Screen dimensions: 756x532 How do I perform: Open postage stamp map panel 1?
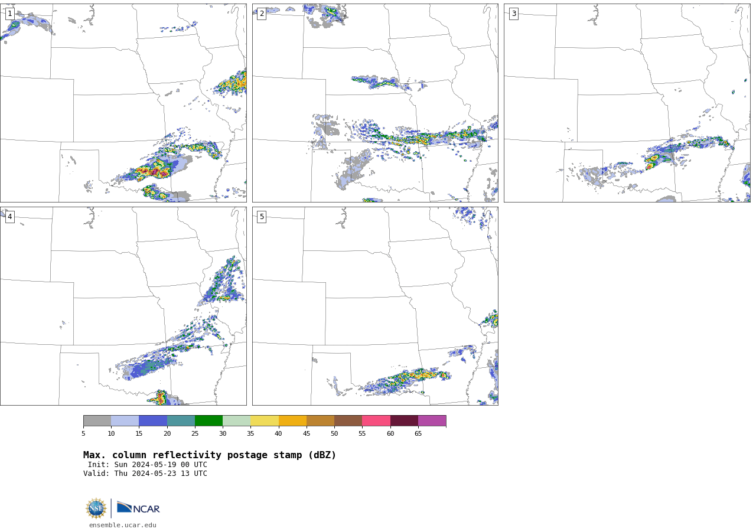pos(123,103)
